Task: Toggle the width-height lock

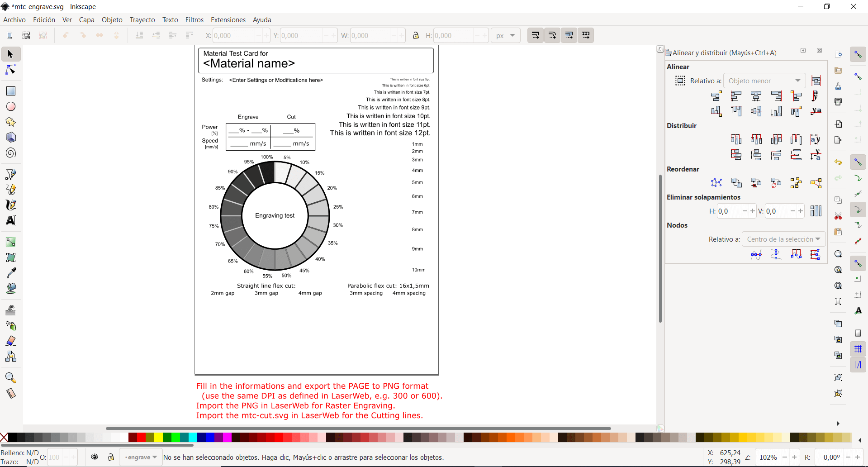Action: click(x=416, y=35)
